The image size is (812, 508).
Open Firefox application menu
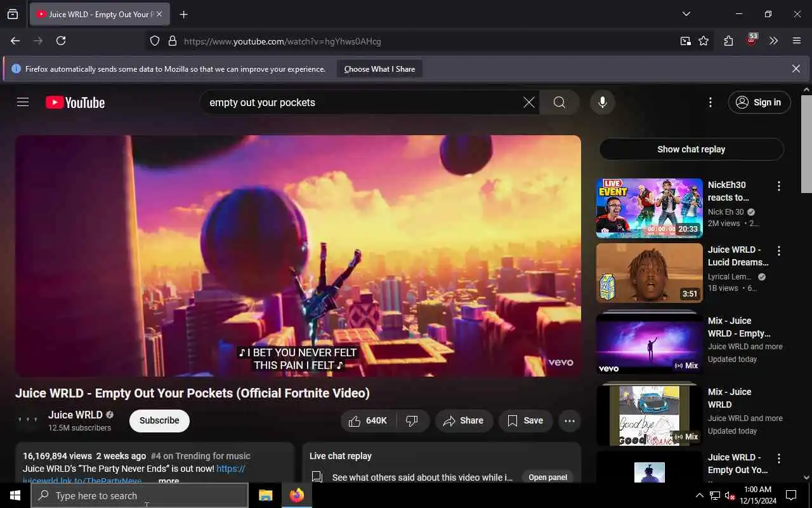click(x=797, y=41)
